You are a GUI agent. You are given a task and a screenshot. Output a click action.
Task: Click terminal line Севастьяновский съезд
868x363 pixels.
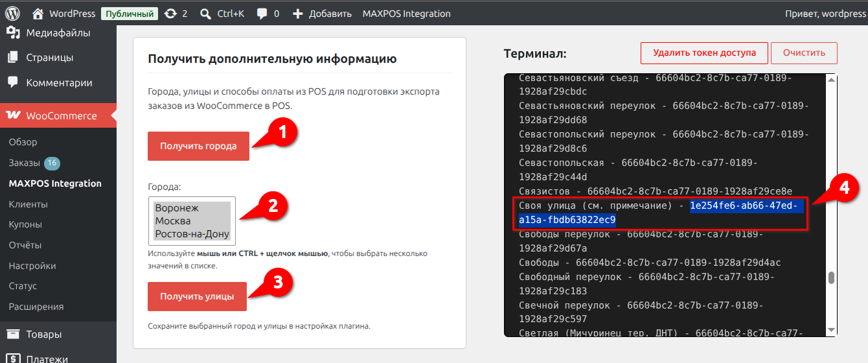(656, 84)
